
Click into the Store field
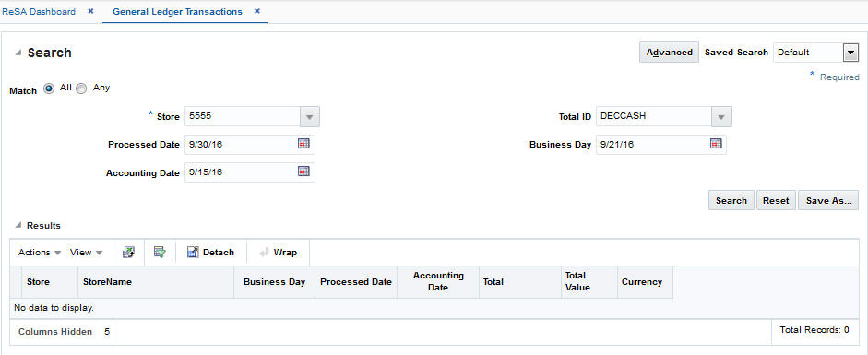[x=243, y=117]
